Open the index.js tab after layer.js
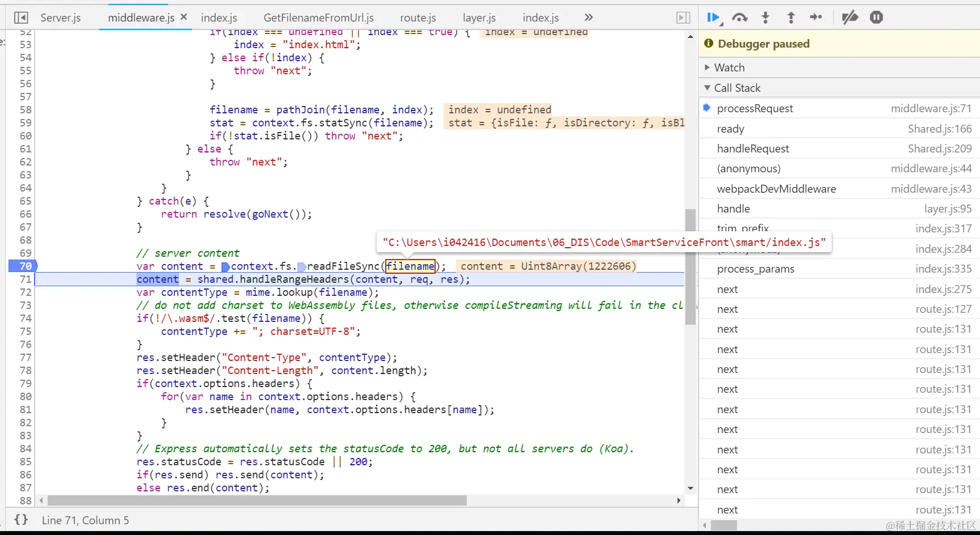This screenshot has width=980, height=535. pyautogui.click(x=541, y=18)
